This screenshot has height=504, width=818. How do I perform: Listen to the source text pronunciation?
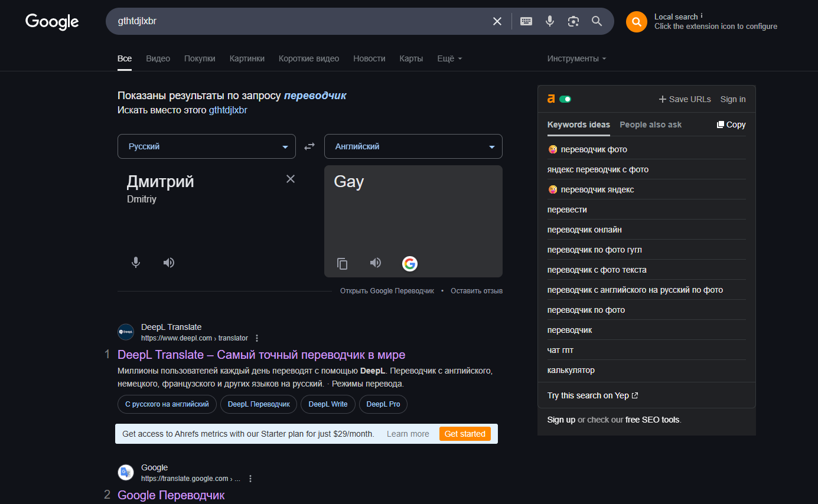tap(169, 263)
